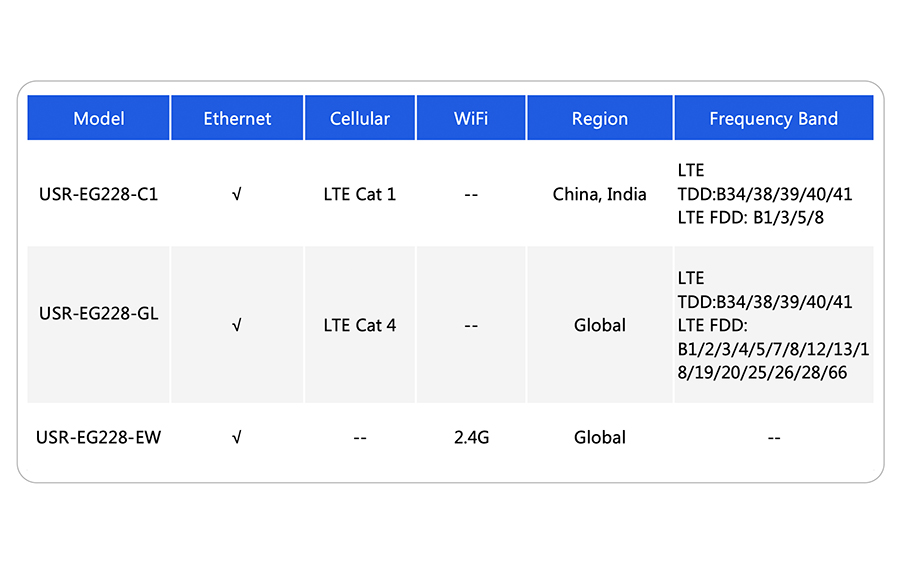Click Ethernet checkmark for USR-EG228-GL
The height and width of the screenshot is (579, 900).
click(x=237, y=325)
